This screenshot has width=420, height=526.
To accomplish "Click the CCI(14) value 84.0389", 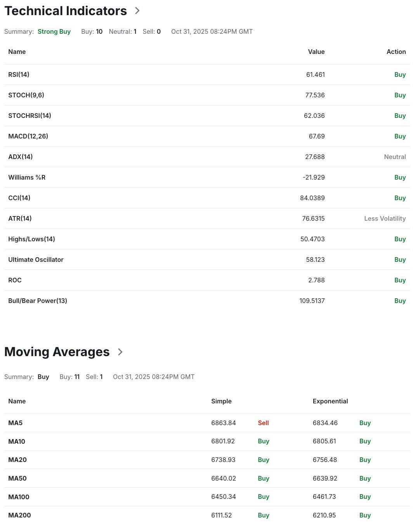I will coord(312,198).
